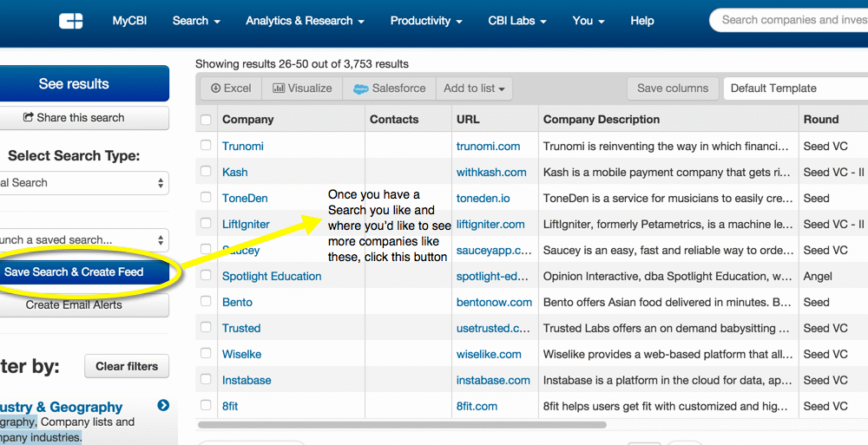Viewport: 868px width, 445px height.
Task: Select the Spotlight Education row checkbox
Action: [206, 275]
